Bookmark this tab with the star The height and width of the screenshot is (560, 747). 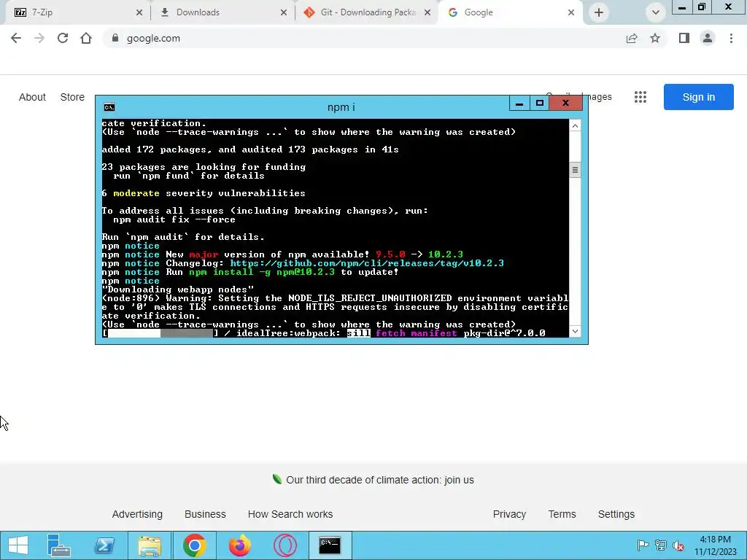click(x=655, y=38)
